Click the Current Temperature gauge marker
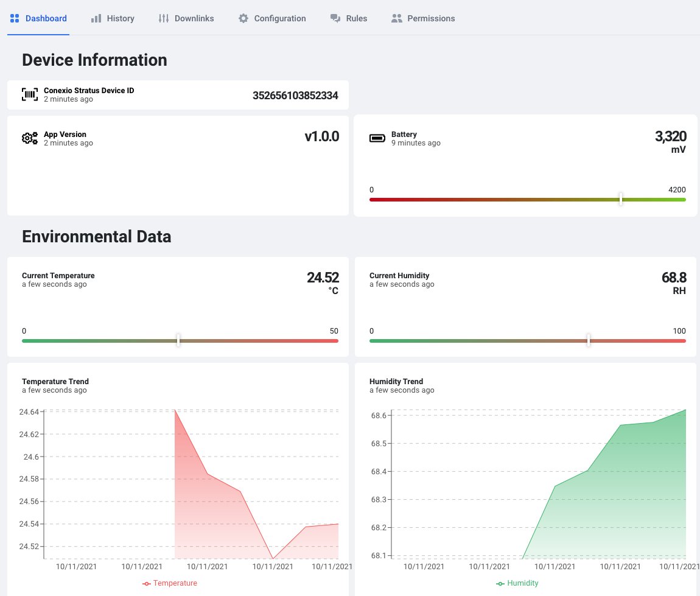700x596 pixels. (x=178, y=340)
